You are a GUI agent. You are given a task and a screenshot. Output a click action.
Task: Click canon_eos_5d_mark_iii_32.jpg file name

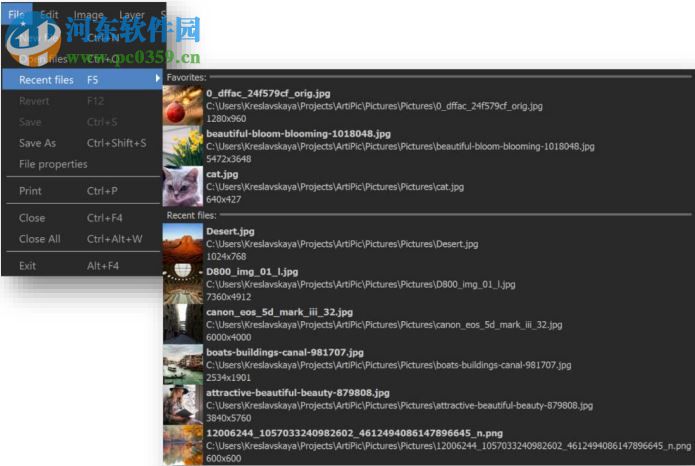[x=279, y=312]
